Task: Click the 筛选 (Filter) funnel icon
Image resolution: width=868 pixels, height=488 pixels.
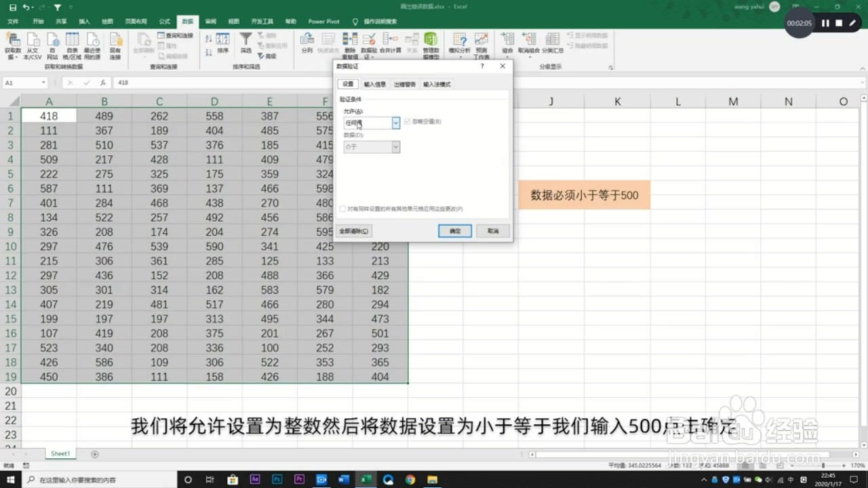Action: [245, 42]
